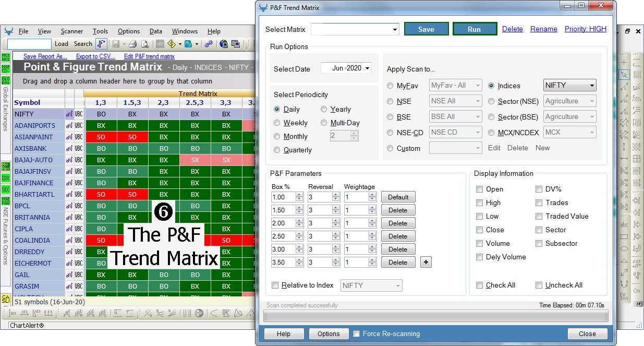Viewport: 644px width, 346px height.
Task: Click the printer icon in main toolbar
Action: (133, 44)
